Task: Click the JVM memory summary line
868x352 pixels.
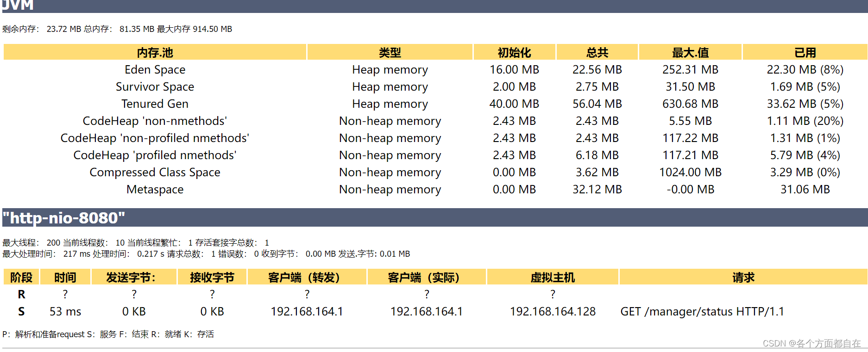Action: [x=117, y=29]
